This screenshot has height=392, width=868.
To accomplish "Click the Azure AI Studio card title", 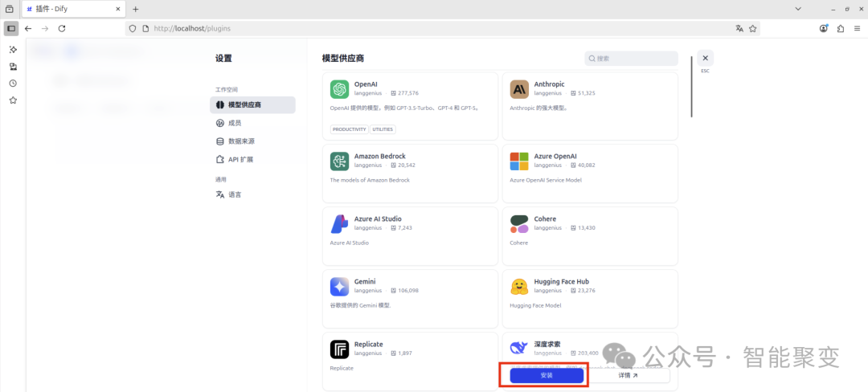I will coord(378,219).
